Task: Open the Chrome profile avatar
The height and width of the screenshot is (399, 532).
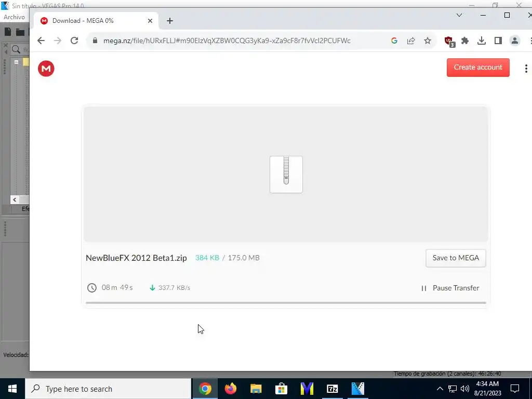Action: tap(515, 41)
